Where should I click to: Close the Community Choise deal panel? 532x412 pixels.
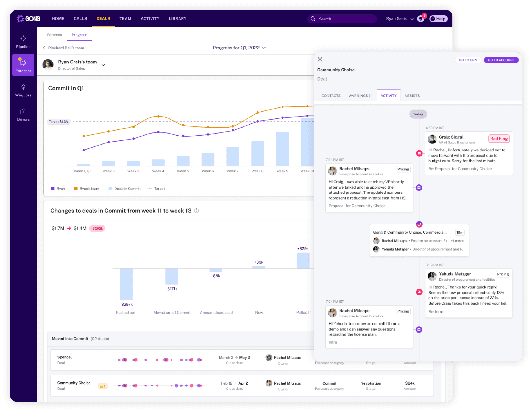click(x=320, y=59)
